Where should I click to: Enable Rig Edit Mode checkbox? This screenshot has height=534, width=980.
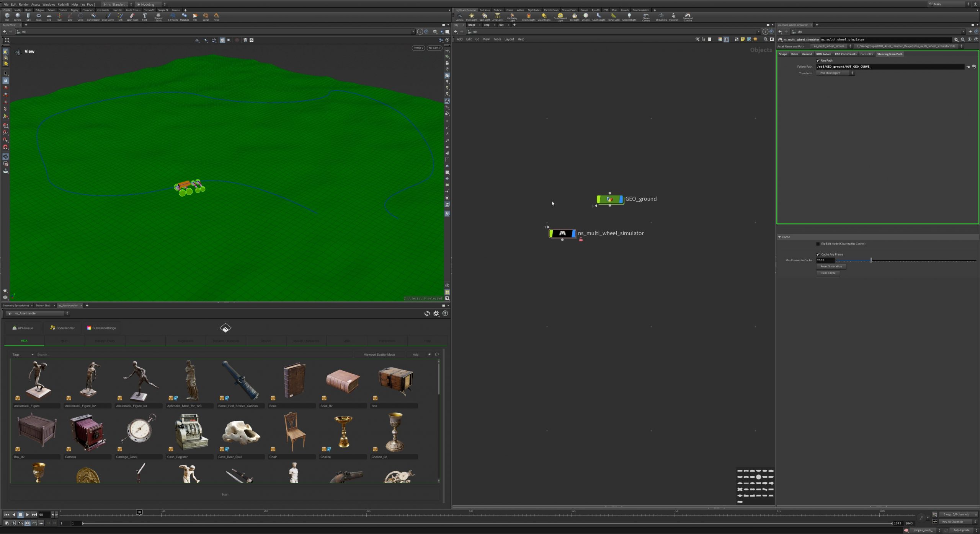(818, 244)
